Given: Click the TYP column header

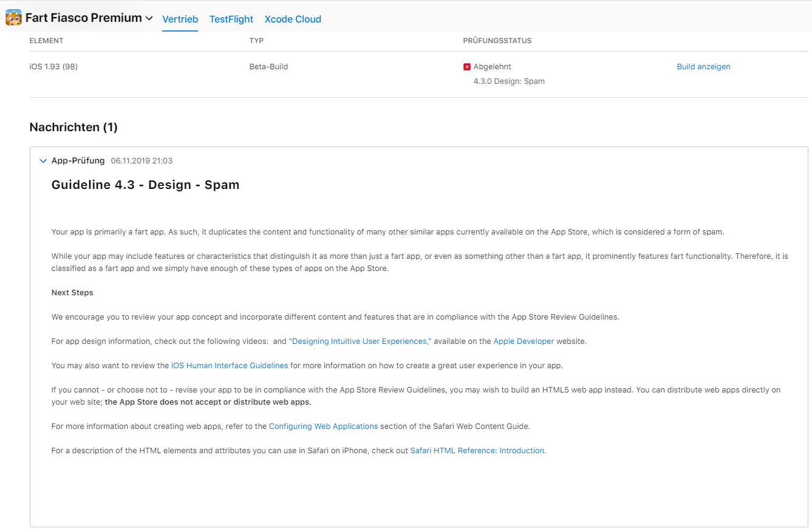Looking at the screenshot, I should [x=256, y=41].
